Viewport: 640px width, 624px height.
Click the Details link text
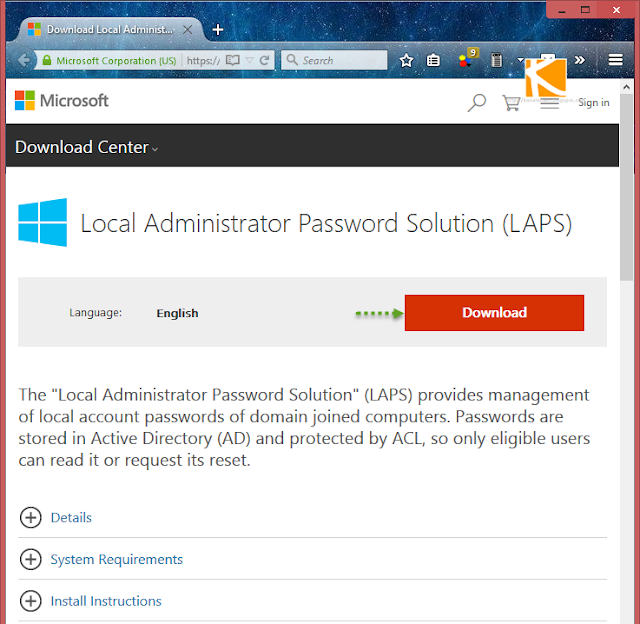pyautogui.click(x=71, y=517)
